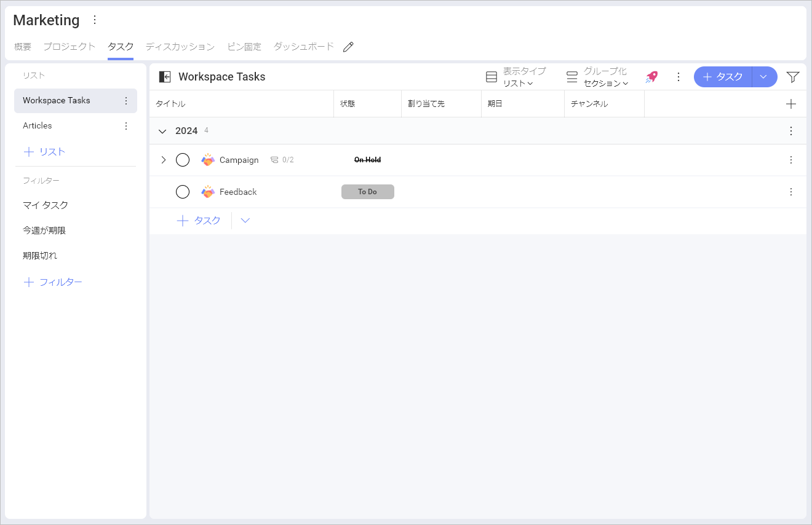Screen dimensions: 812x525
Task: Select the 期限切れ filter
Action: 40,256
